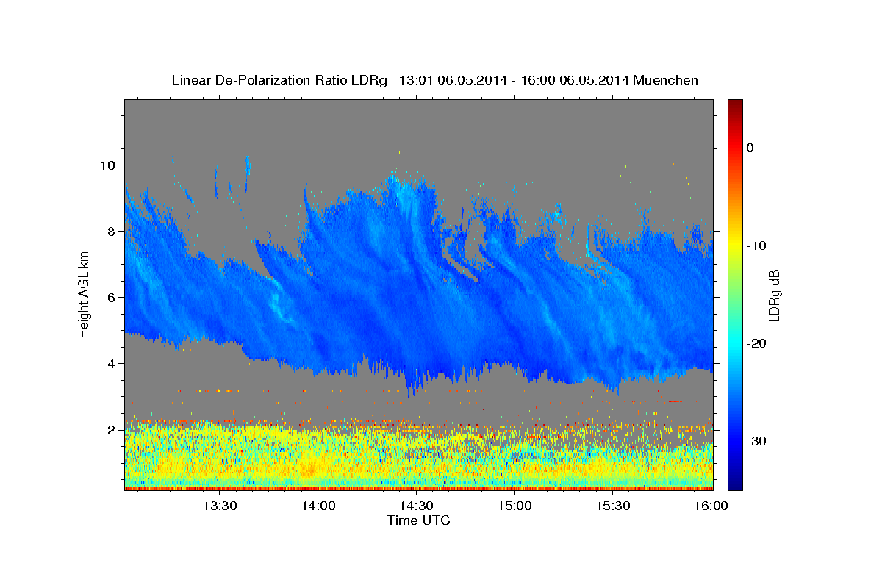Viewport: 882px width, 588px height.
Task: Click the colorbar value '-10'
Action: tap(756, 245)
